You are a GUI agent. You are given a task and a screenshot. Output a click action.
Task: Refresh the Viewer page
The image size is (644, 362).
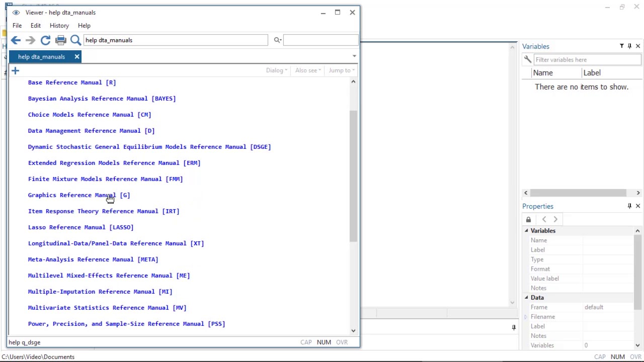tap(45, 40)
